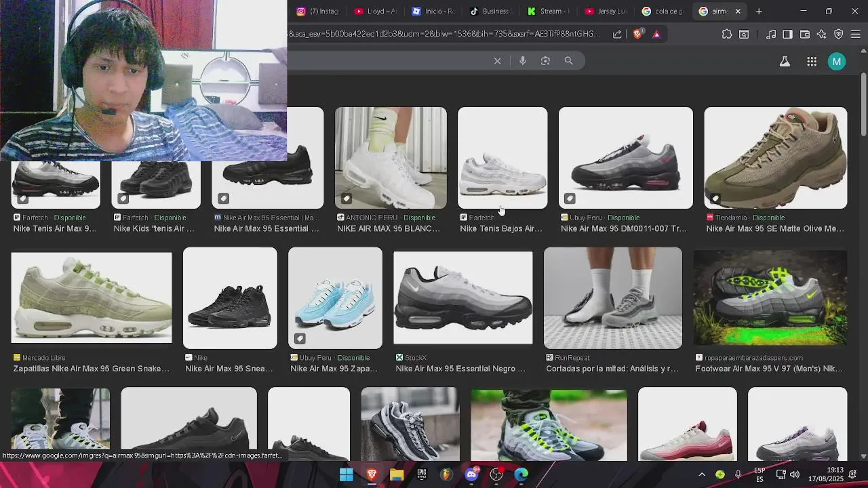Viewport: 868px width, 488px height.
Task: Open 'Nike Tenis Air Max 9...' Farfetch link
Action: click(55, 229)
